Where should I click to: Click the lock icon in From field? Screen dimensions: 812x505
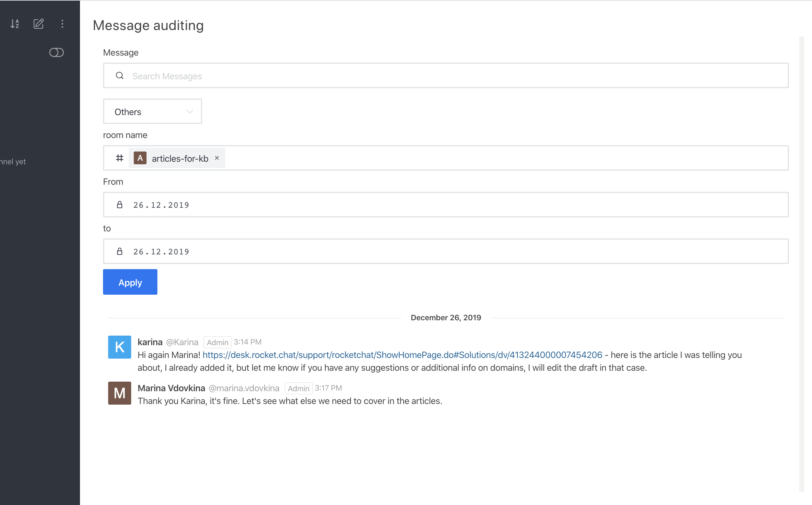(x=119, y=205)
